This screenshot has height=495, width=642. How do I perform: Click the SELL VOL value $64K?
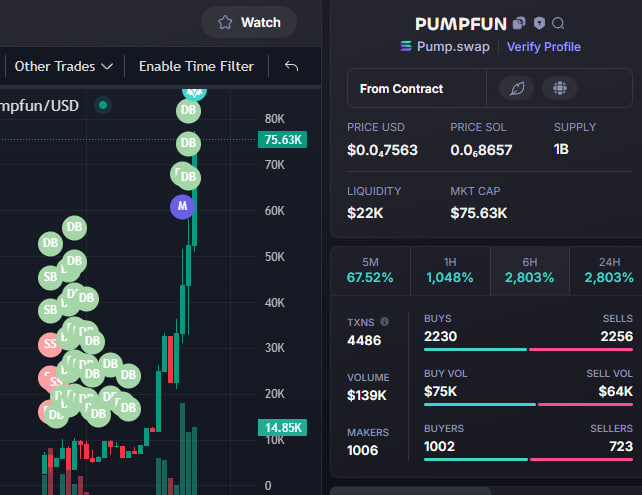tap(615, 391)
